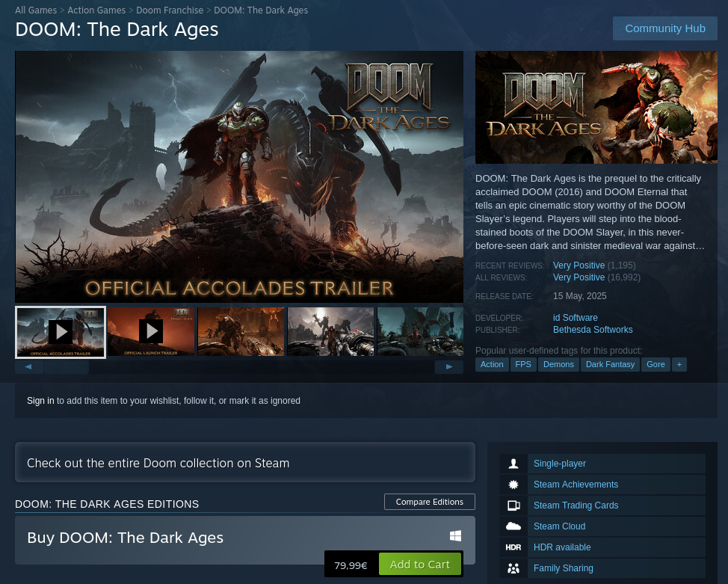The width and height of the screenshot is (728, 584).
Task: Select the Demons tag
Action: point(558,364)
